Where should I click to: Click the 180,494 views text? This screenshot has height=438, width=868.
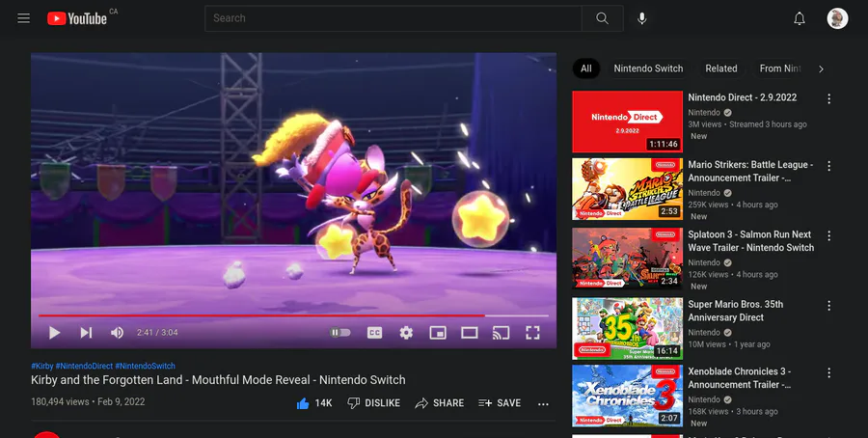point(60,402)
